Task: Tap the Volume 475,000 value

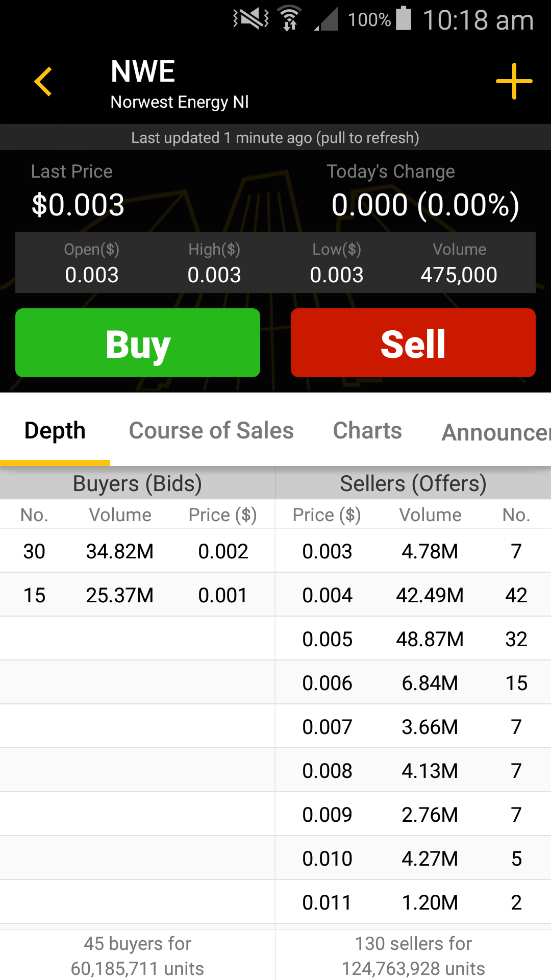Action: (459, 275)
